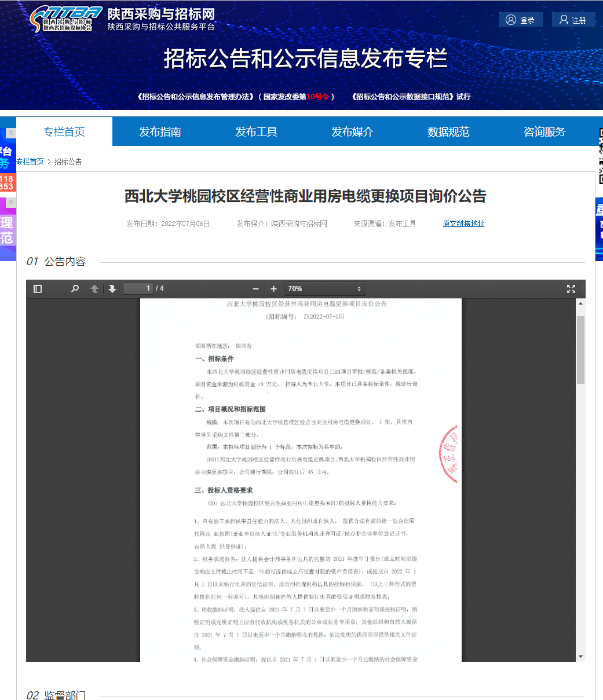Open the 招标公告和公示信息发布管理办法 link
Screen dimensions: 603x700
click(196, 97)
